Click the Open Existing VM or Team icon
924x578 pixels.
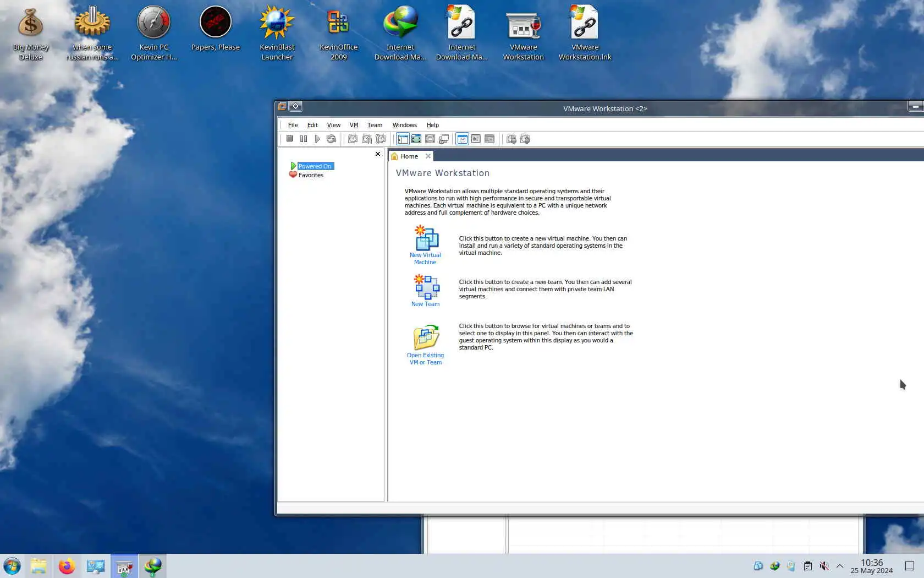tap(426, 337)
